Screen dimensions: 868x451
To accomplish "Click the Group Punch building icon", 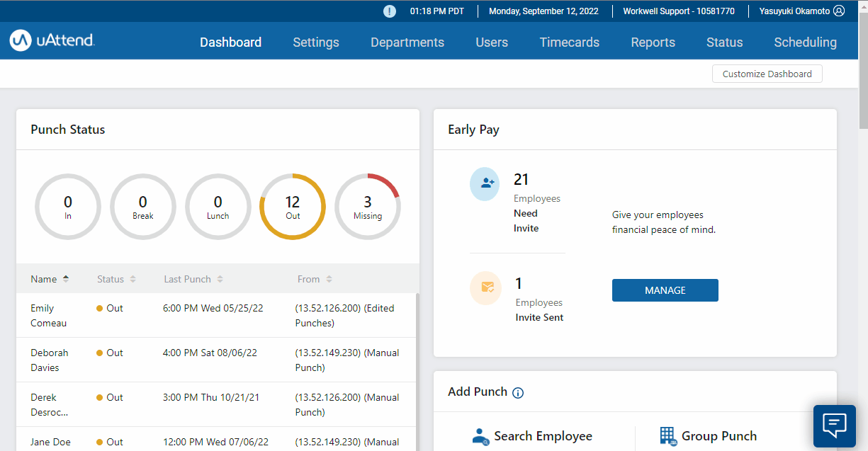I will [667, 436].
